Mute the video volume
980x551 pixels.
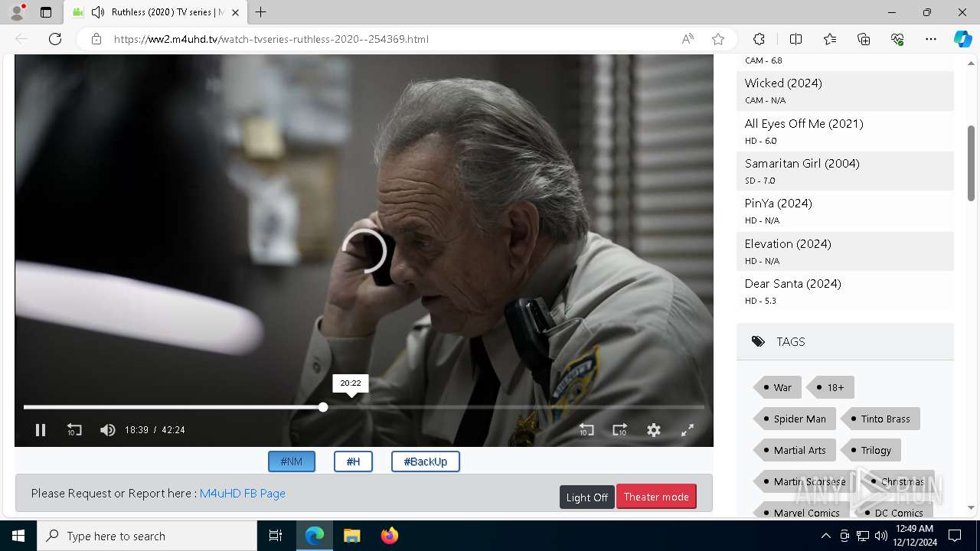[108, 430]
